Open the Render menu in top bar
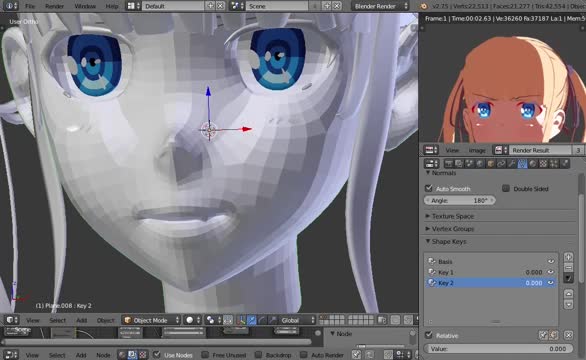 [x=54, y=6]
